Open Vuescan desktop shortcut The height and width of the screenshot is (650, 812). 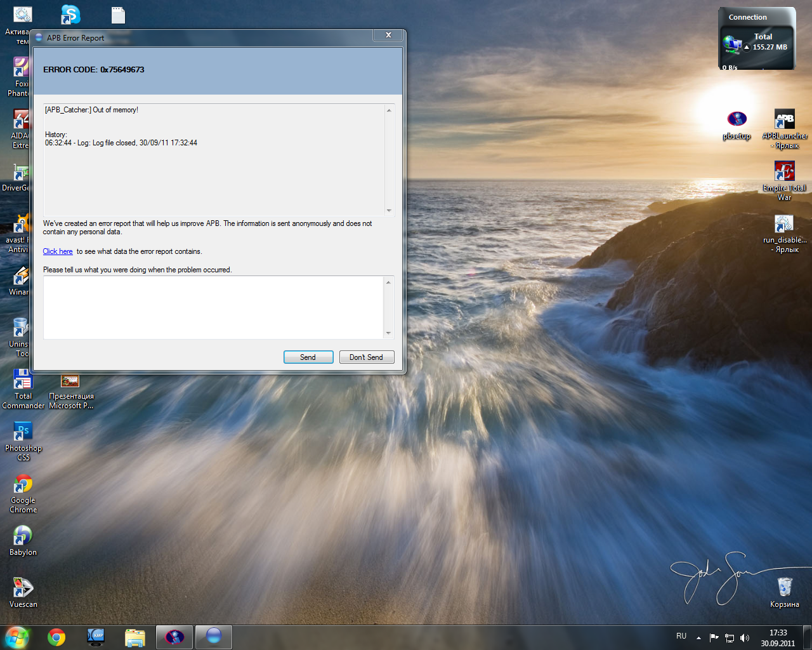tap(23, 588)
